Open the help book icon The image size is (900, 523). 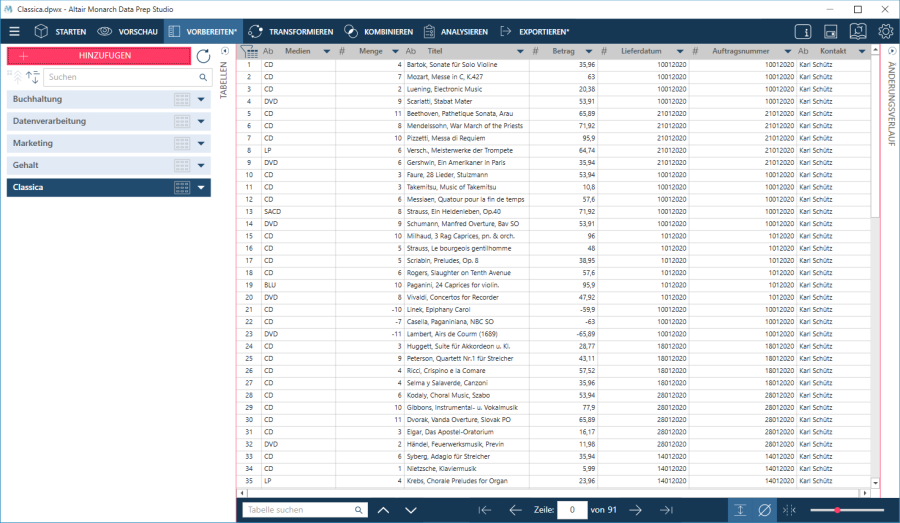[x=858, y=32]
